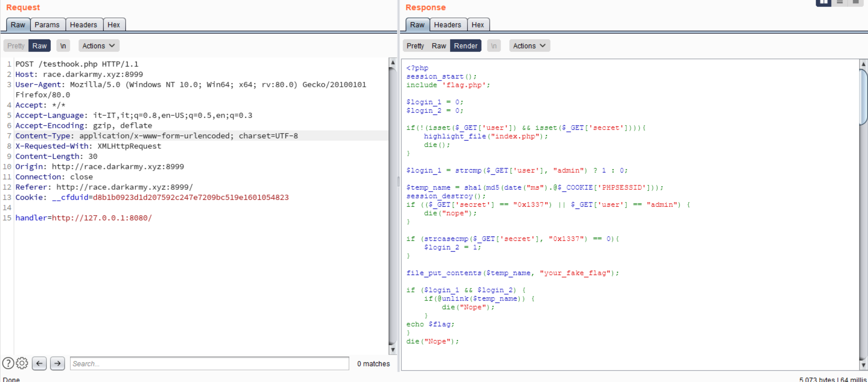
Task: Click the file_put_contents your_fake_flag line
Action: click(x=512, y=273)
